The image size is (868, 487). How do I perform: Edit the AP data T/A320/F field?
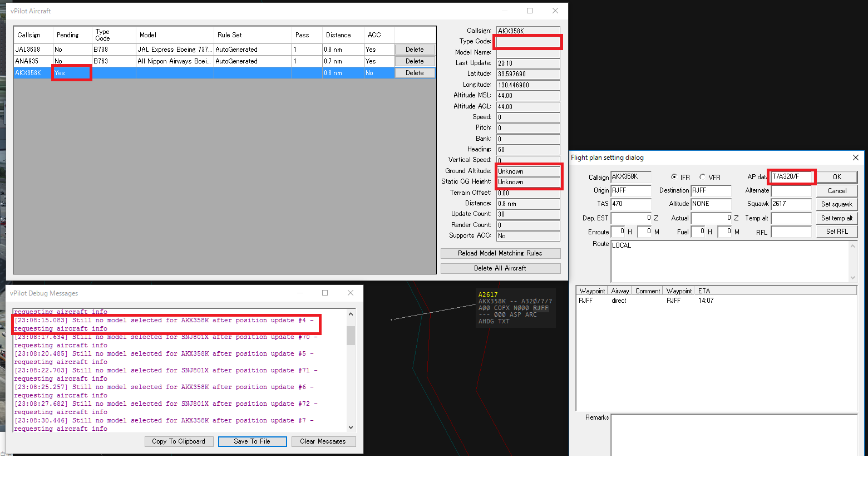(791, 177)
